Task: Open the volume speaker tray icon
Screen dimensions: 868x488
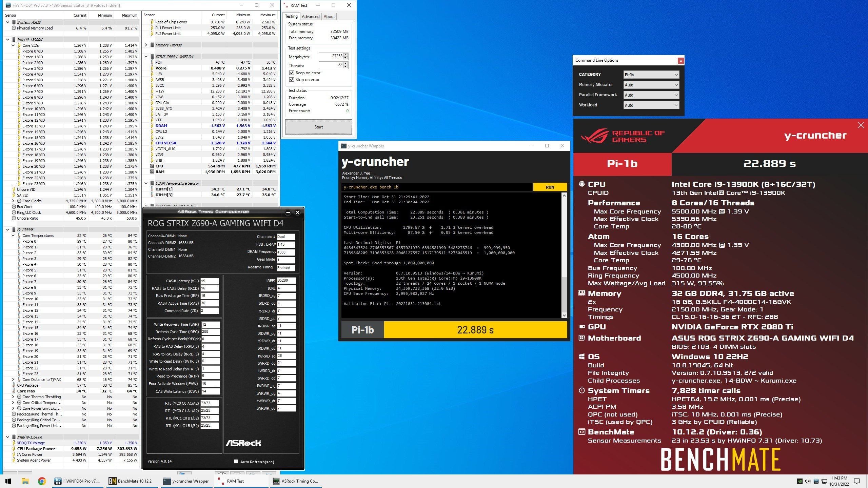Action: 807,481
